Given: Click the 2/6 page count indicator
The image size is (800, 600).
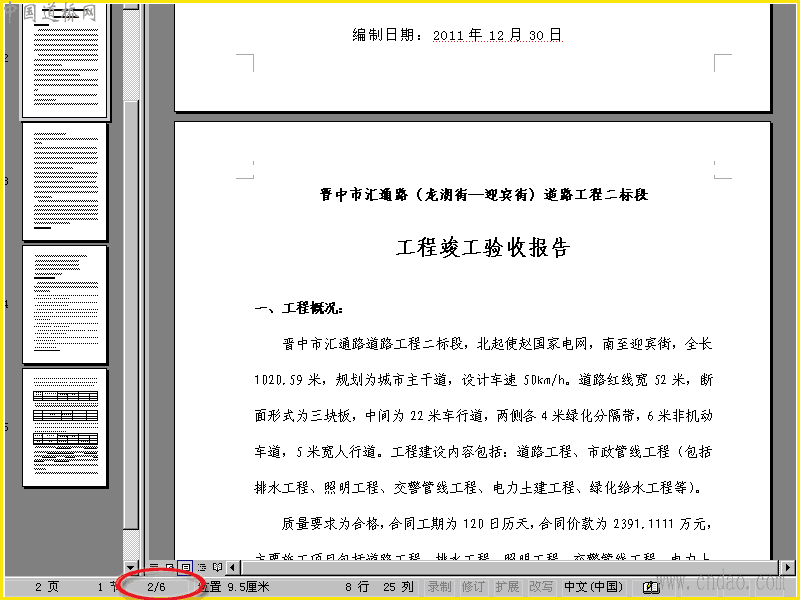Looking at the screenshot, I should pos(156,587).
